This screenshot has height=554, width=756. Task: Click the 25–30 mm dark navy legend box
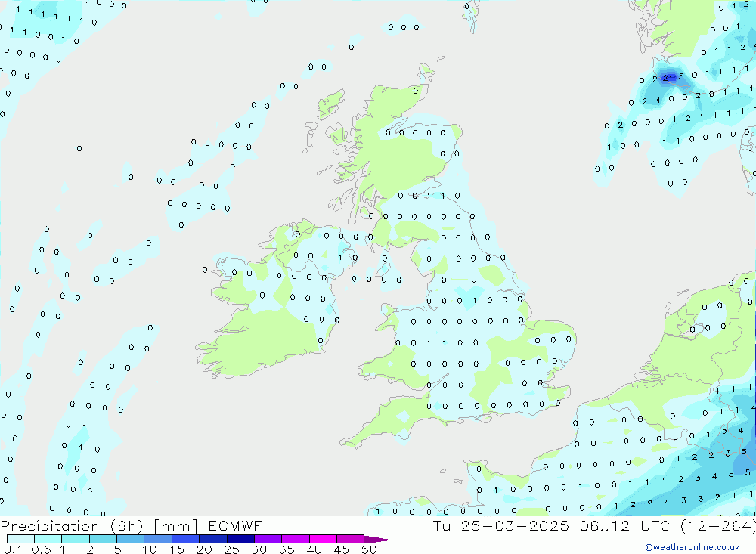click(240, 539)
